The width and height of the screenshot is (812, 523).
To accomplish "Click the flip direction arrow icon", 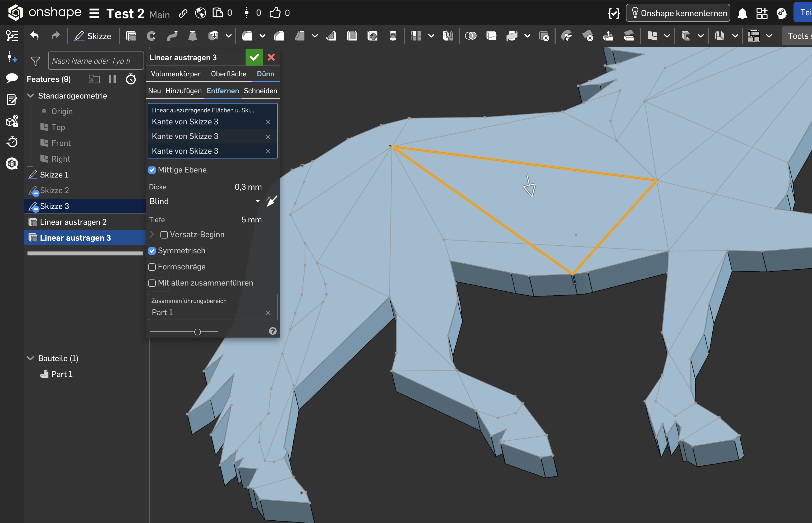I will (271, 201).
